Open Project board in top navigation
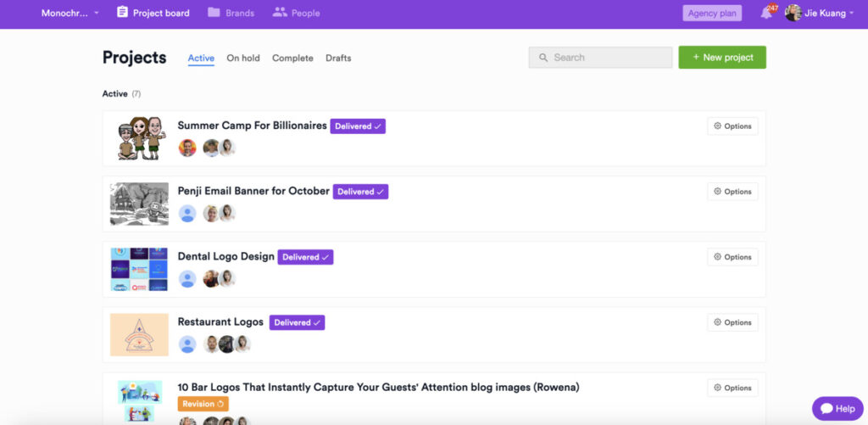The height and width of the screenshot is (425, 868). pos(153,13)
